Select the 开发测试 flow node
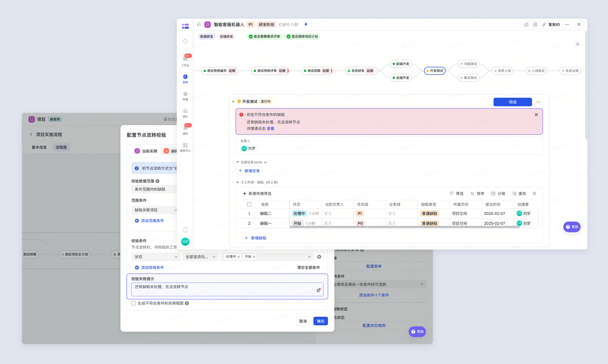 (434, 71)
